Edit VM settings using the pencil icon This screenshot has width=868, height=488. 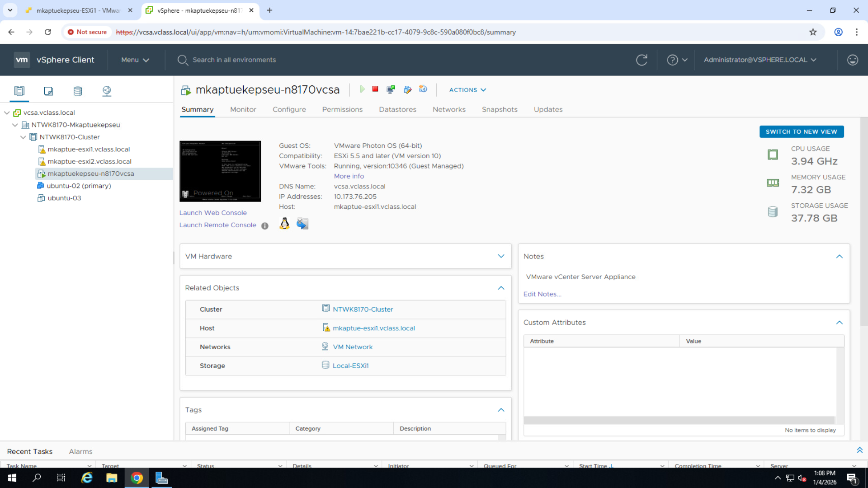click(407, 89)
